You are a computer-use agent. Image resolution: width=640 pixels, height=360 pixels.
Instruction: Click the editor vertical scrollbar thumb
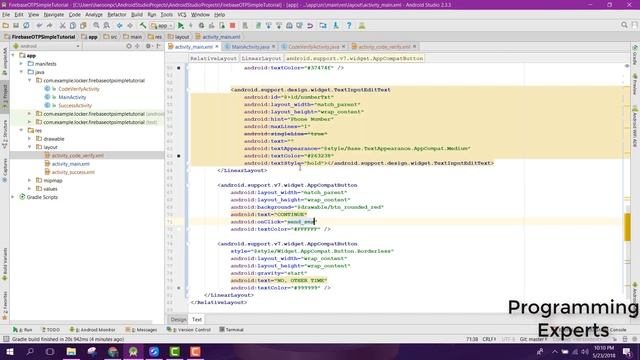coord(627,227)
